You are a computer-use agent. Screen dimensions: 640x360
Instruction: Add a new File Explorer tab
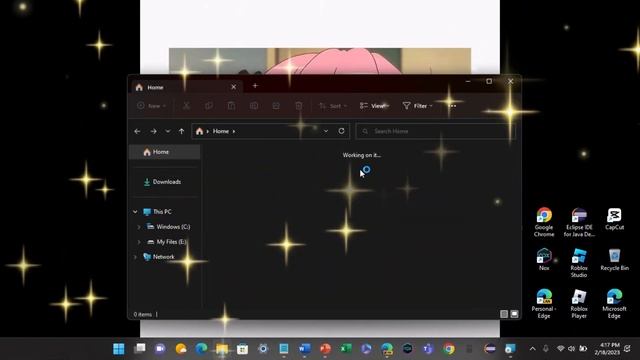pyautogui.click(x=255, y=86)
